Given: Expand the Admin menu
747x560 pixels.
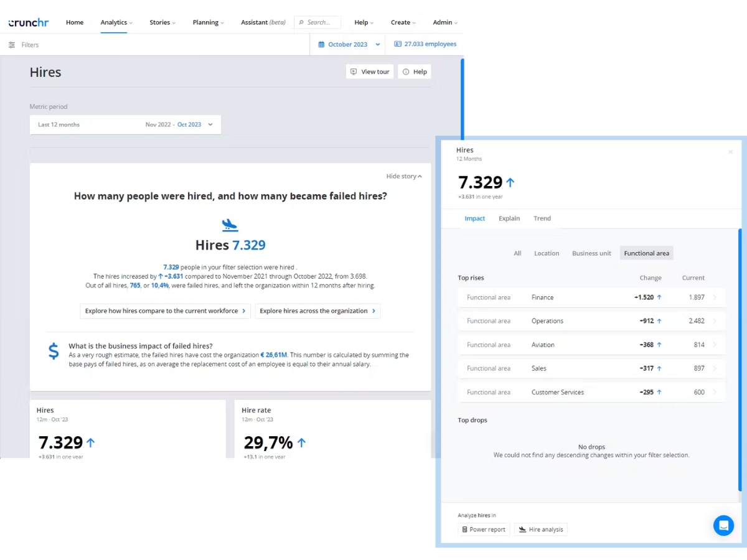Looking at the screenshot, I should click(x=445, y=22).
